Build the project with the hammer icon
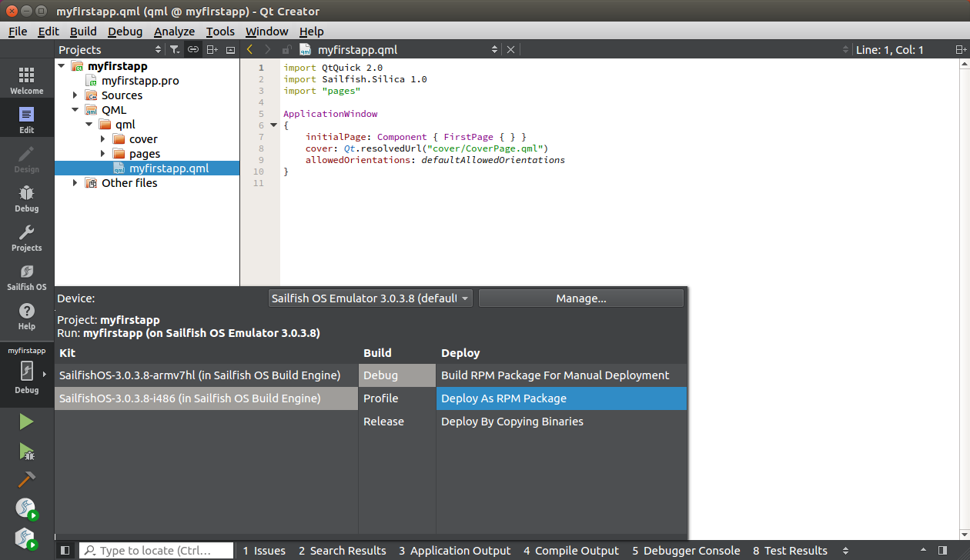 pyautogui.click(x=26, y=479)
